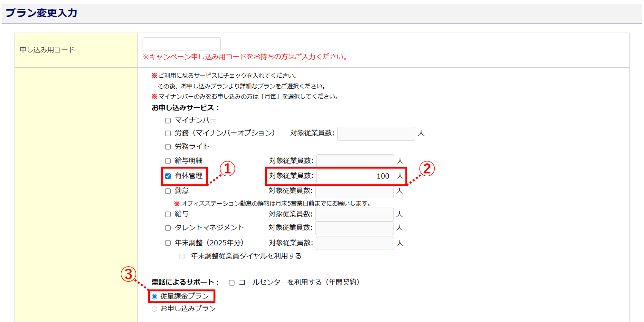Select the 従量課金プラン radio button
This screenshot has width=644, height=322.
coord(155,297)
